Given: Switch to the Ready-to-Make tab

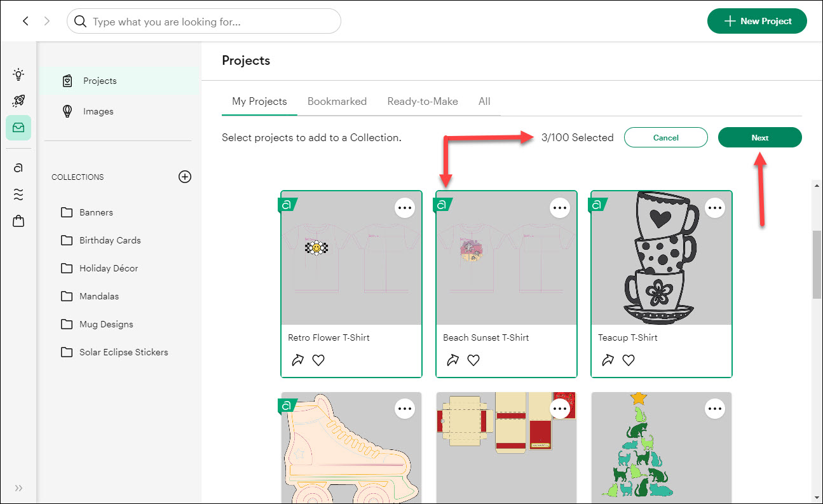Looking at the screenshot, I should [x=423, y=102].
